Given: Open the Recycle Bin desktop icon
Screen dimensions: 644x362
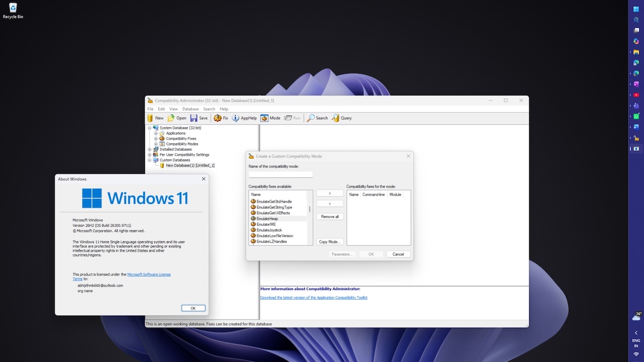Looking at the screenshot, I should 13,11.
